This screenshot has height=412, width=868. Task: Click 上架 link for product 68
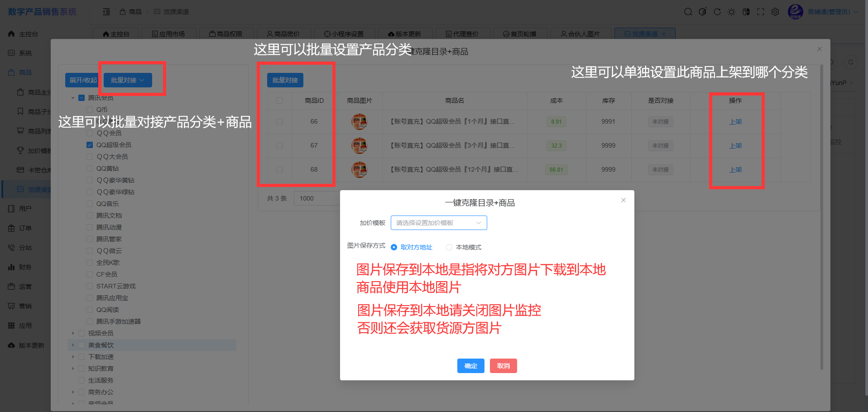point(735,170)
